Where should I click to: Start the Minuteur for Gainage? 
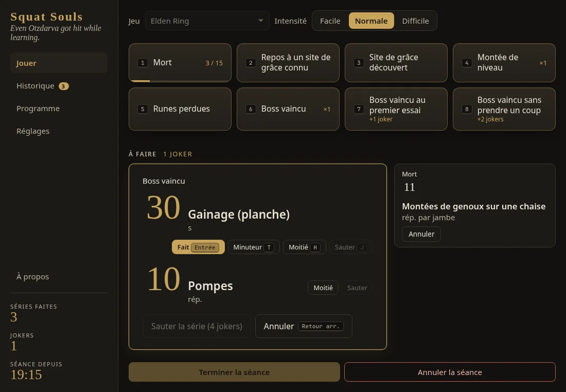pyautogui.click(x=254, y=247)
